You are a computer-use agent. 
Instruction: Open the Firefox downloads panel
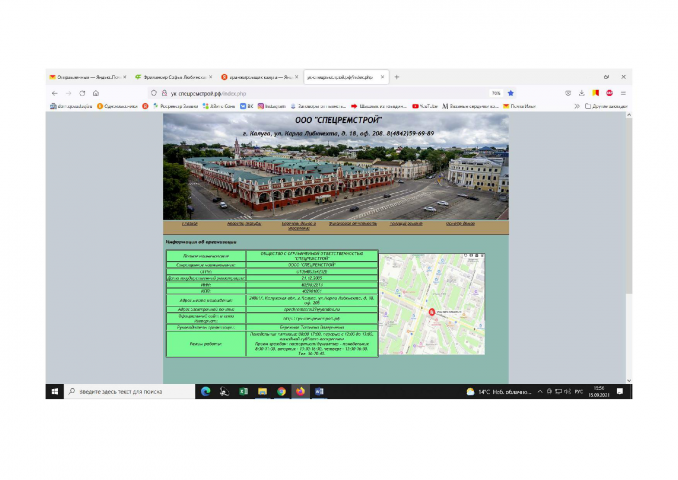(x=582, y=93)
